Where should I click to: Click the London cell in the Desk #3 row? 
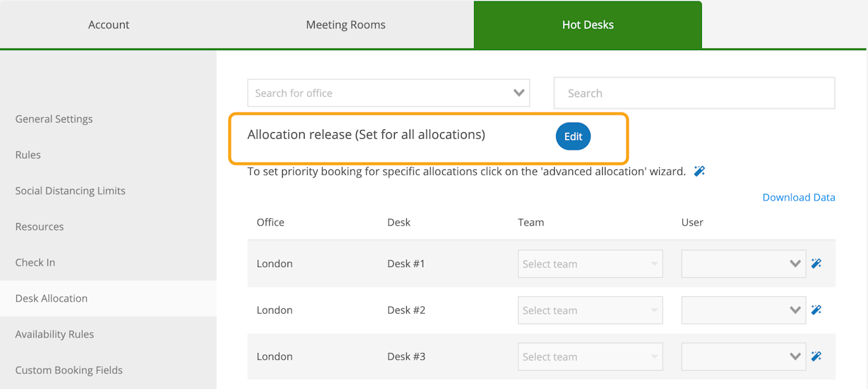point(275,356)
